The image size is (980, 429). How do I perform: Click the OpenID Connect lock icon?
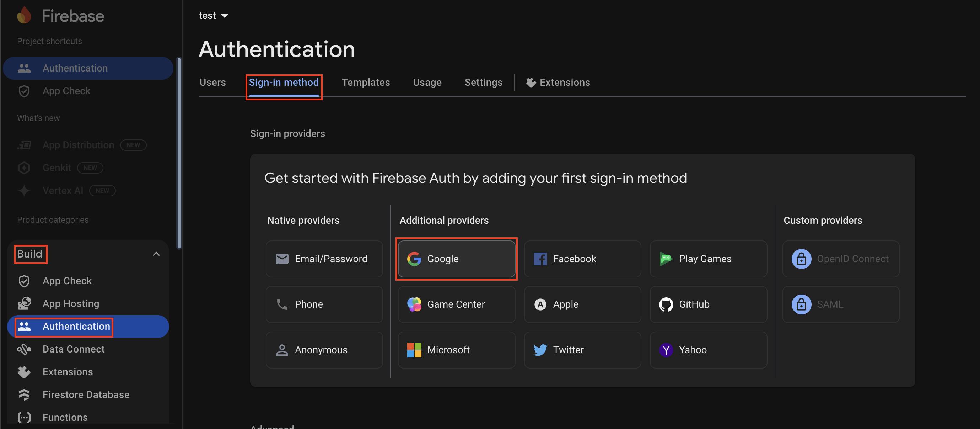pyautogui.click(x=801, y=259)
